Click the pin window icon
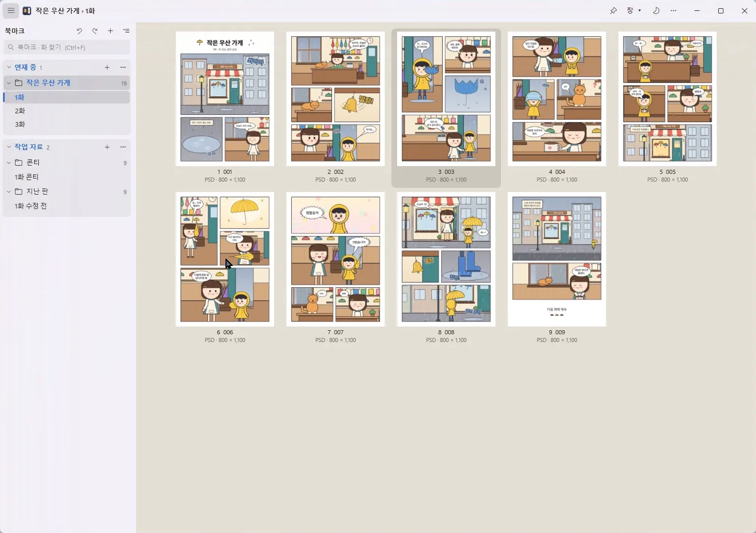 coord(613,10)
